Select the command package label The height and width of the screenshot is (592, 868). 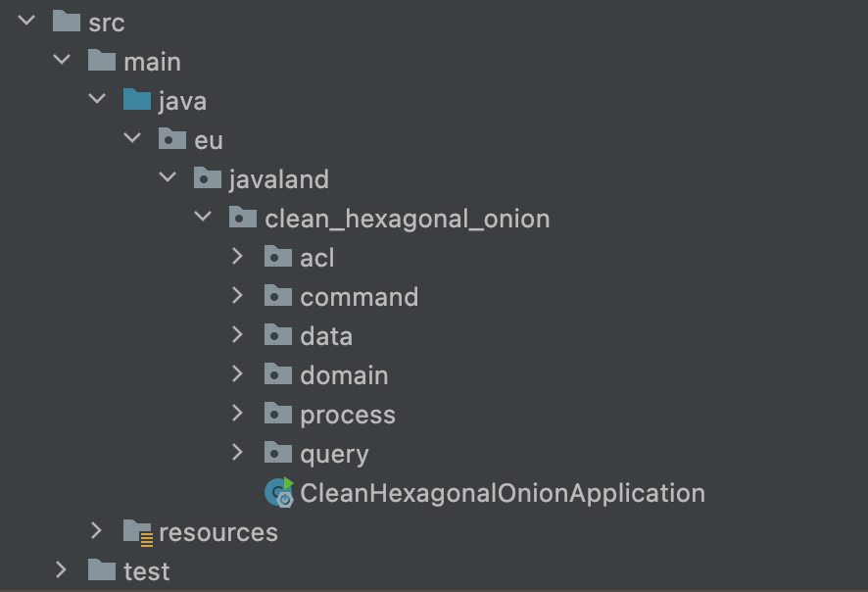click(360, 297)
